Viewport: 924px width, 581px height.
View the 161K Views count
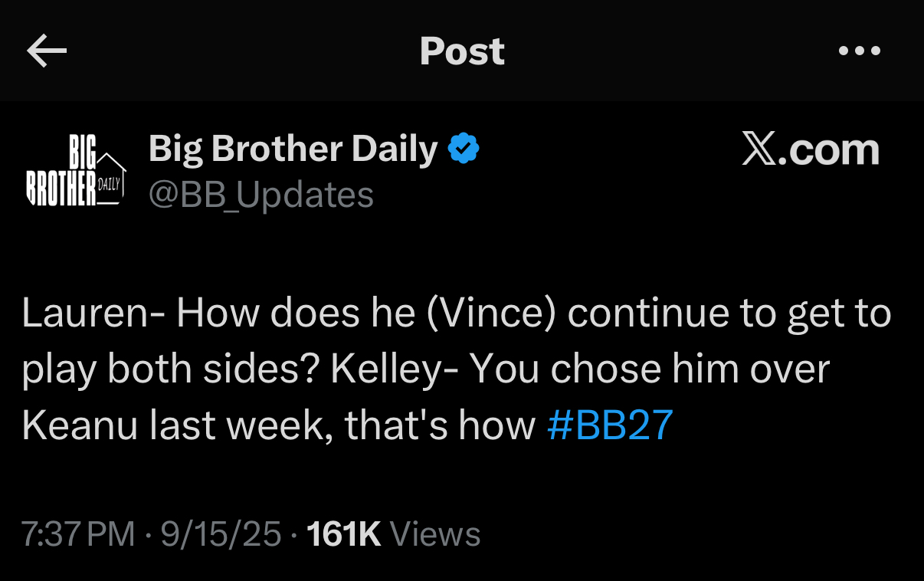pyautogui.click(x=393, y=534)
